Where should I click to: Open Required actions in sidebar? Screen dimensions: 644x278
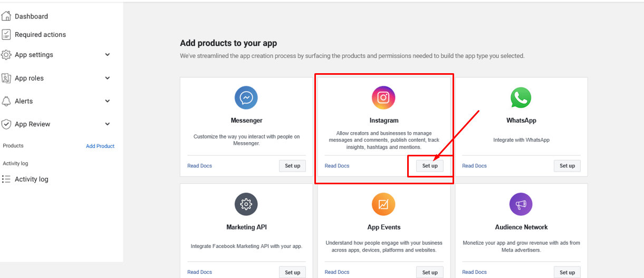click(x=40, y=35)
